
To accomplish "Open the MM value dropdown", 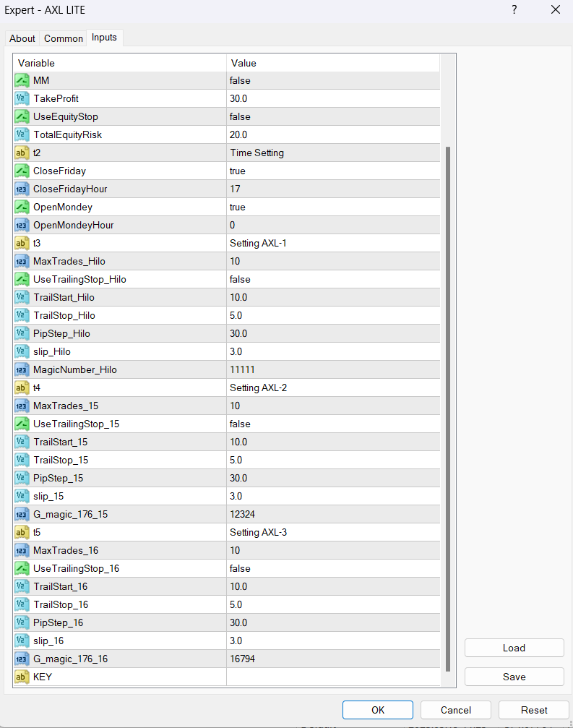I will coord(332,80).
